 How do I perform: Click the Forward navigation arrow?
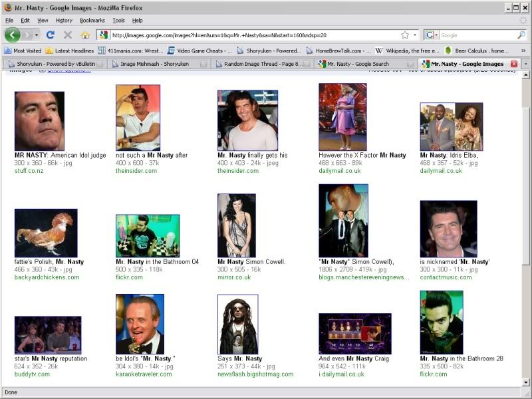click(27, 35)
